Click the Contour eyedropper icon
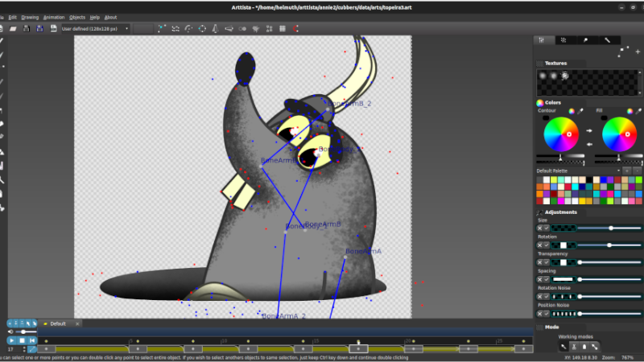 click(x=580, y=111)
